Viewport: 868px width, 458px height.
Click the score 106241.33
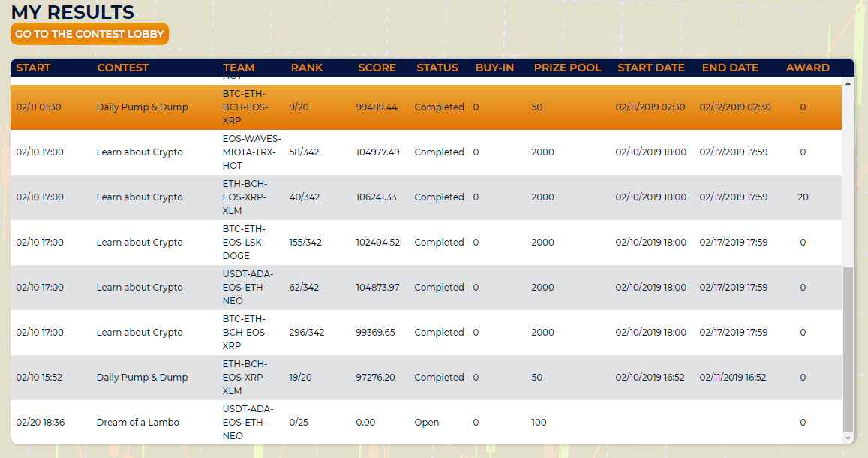coord(376,197)
